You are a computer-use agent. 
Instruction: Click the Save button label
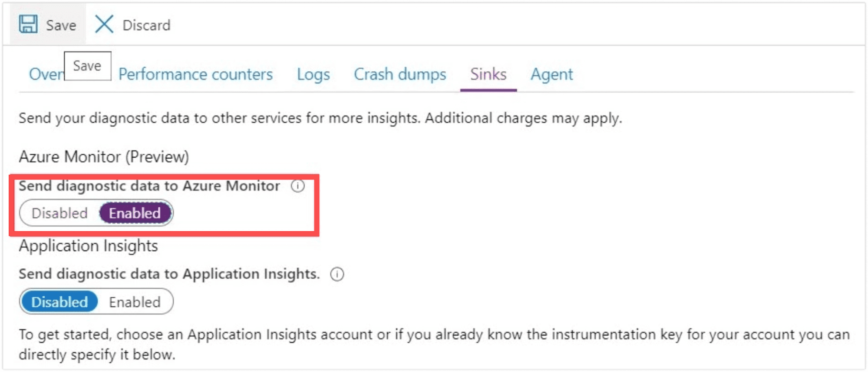pos(61,25)
